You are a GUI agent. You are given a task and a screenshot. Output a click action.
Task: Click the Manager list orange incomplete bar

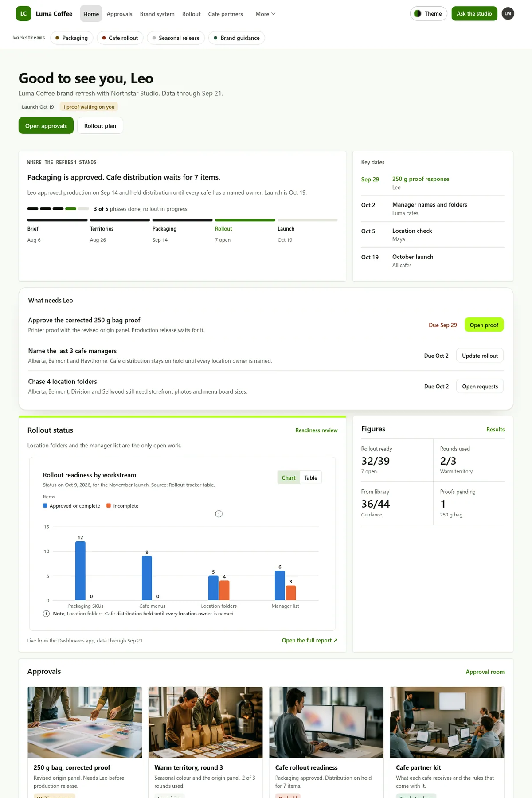tap(291, 593)
